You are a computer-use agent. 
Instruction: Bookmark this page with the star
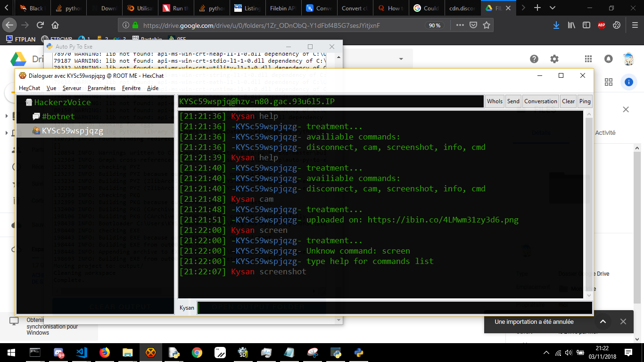pyautogui.click(x=487, y=25)
